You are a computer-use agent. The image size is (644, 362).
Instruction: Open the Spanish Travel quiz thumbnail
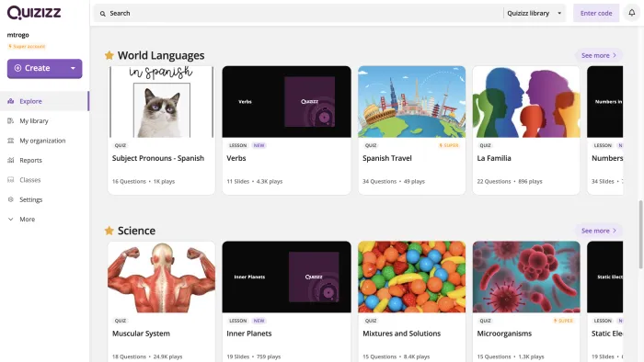[412, 102]
